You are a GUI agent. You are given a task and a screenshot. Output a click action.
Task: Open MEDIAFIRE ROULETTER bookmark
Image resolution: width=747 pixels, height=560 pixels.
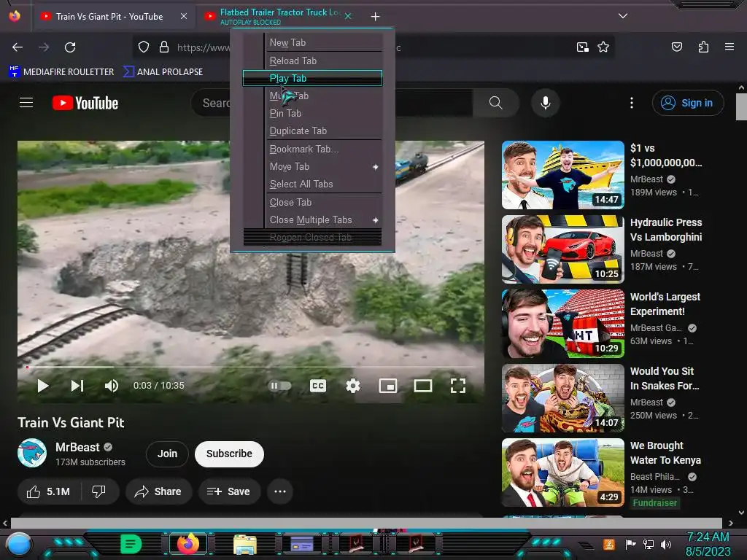pos(61,72)
